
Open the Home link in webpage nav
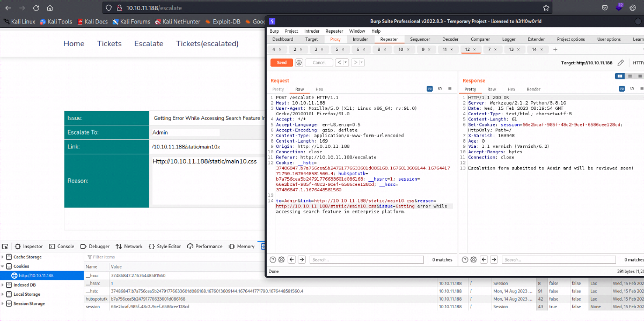pos(74,43)
